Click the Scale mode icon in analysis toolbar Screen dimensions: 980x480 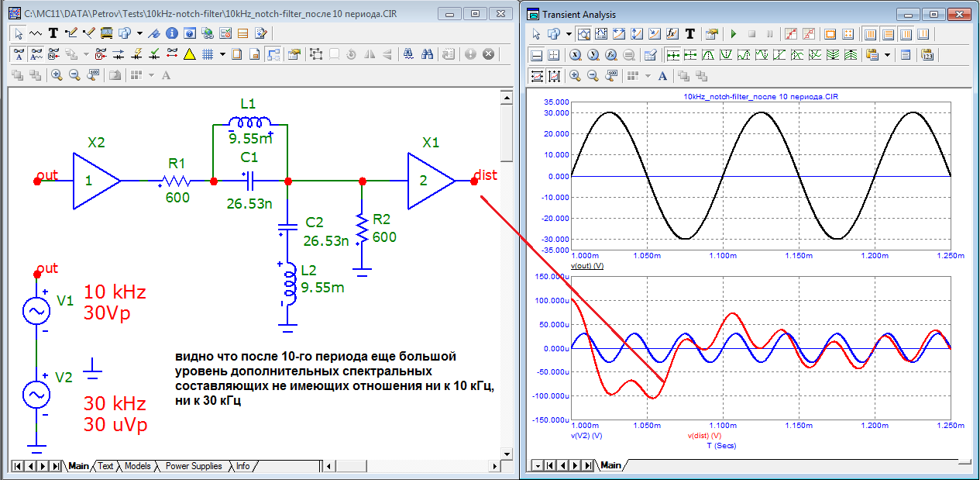(x=583, y=34)
